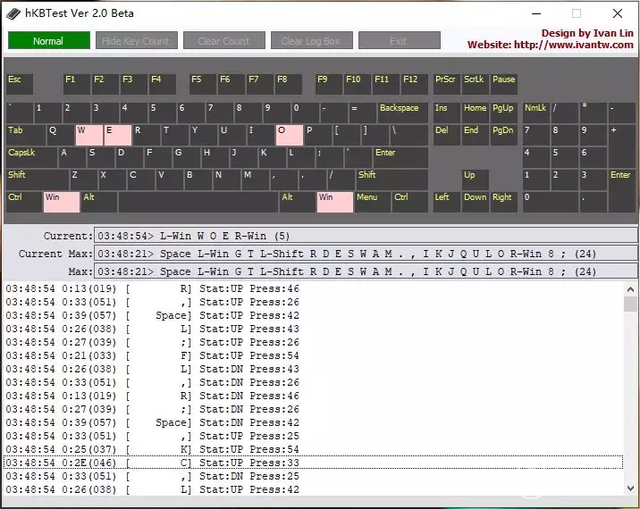Click the left Shift key tile
The height and width of the screenshot is (509, 640).
point(37,180)
